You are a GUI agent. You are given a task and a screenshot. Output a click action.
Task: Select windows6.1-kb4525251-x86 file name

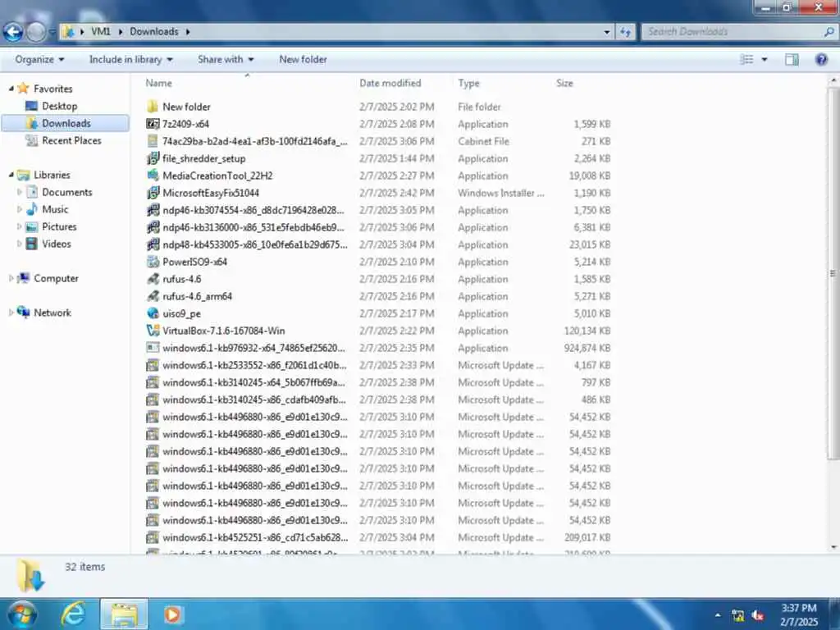255,537
